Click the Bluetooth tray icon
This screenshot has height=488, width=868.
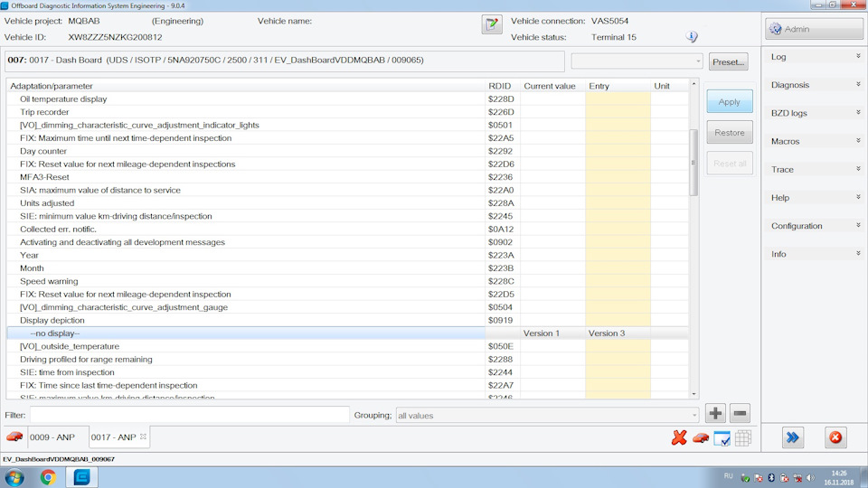click(x=771, y=477)
